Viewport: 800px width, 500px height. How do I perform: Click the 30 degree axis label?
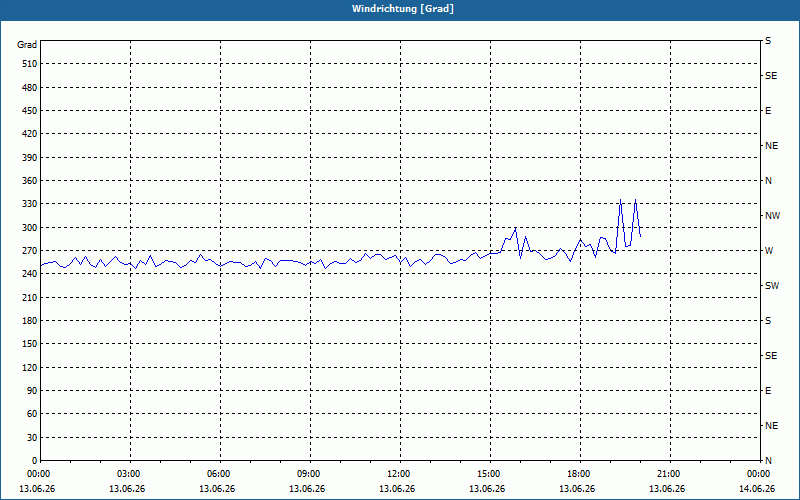[x=32, y=438]
